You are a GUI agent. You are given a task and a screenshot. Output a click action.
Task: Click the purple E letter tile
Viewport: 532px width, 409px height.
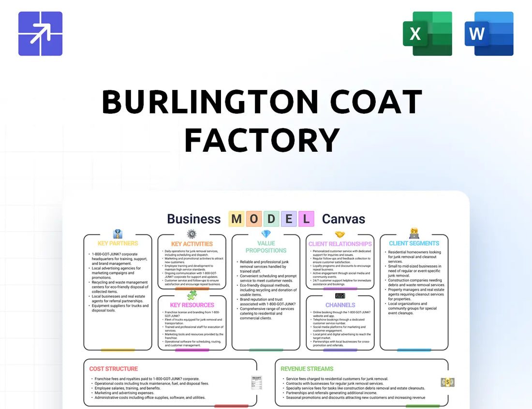(x=289, y=219)
